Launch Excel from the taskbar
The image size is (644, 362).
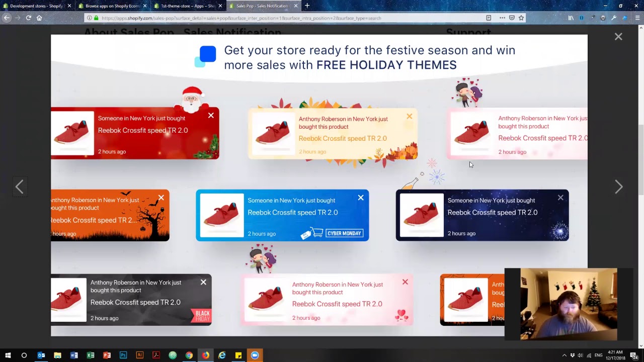91,355
